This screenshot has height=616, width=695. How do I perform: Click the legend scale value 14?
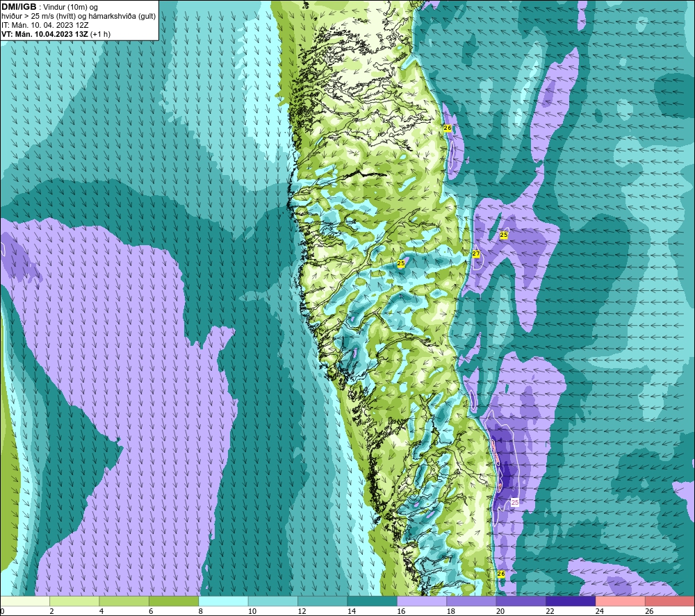352,611
